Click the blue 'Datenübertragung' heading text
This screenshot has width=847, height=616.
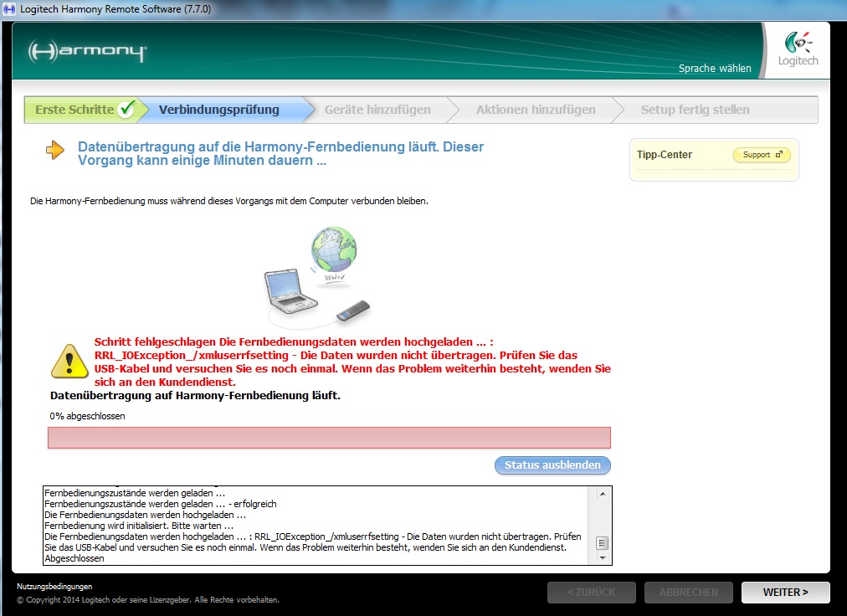tap(281, 153)
